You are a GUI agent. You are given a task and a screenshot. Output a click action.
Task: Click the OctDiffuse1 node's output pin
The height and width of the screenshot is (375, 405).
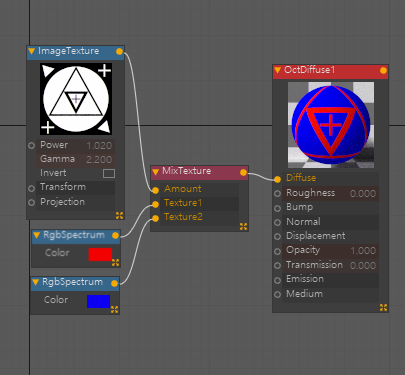(x=383, y=70)
